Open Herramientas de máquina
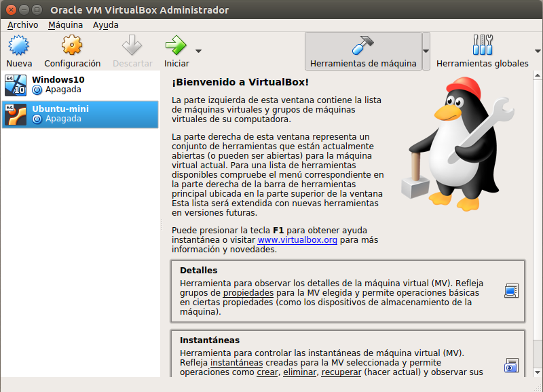Screen dimensions: 543x392 364,51
